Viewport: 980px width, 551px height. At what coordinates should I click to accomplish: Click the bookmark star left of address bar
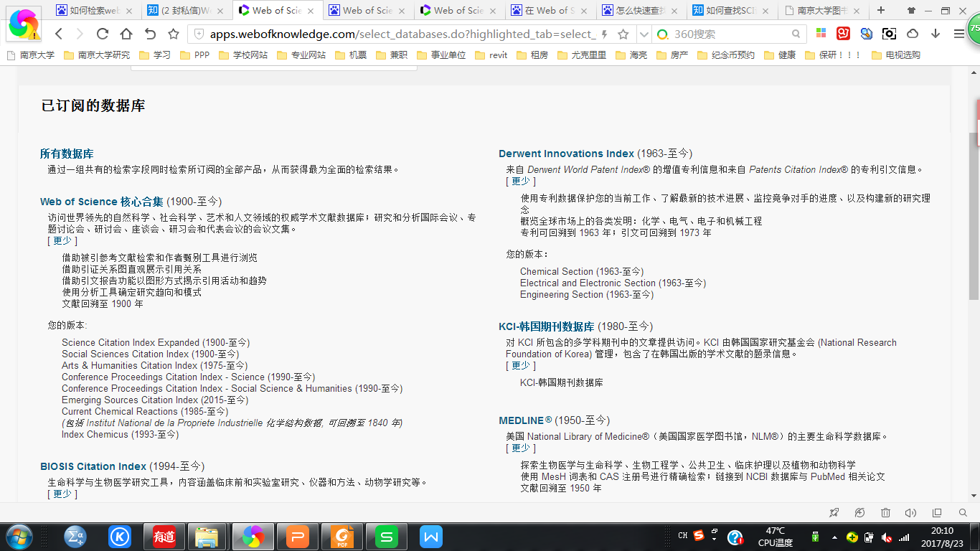174,34
